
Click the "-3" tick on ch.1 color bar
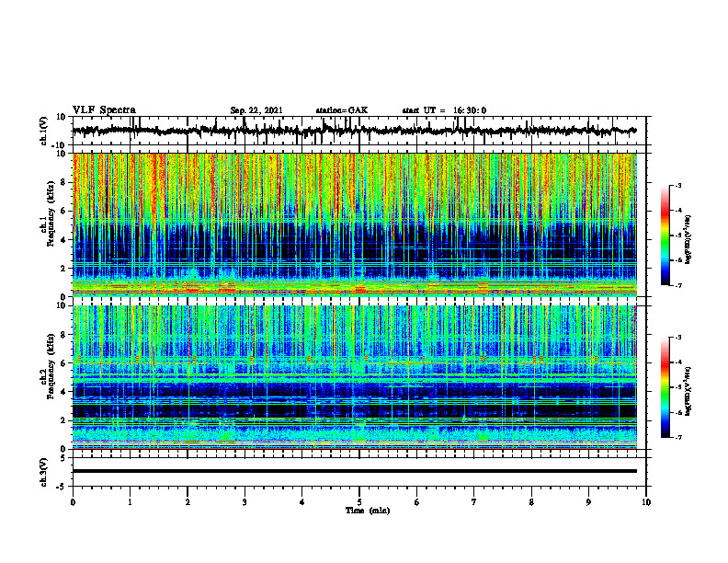point(677,186)
